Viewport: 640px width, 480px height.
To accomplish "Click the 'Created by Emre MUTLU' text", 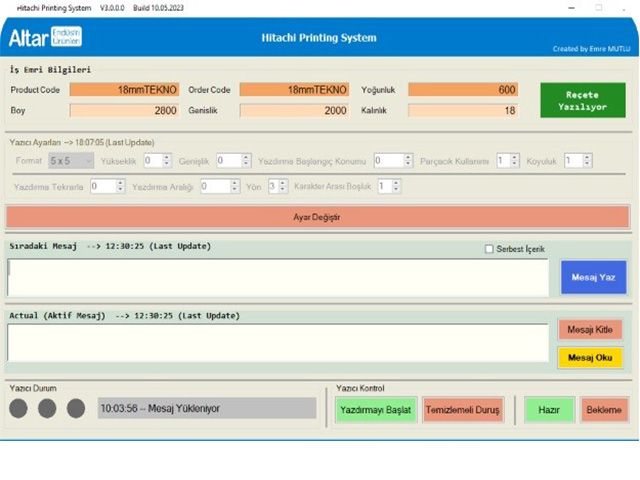I will pos(591,49).
